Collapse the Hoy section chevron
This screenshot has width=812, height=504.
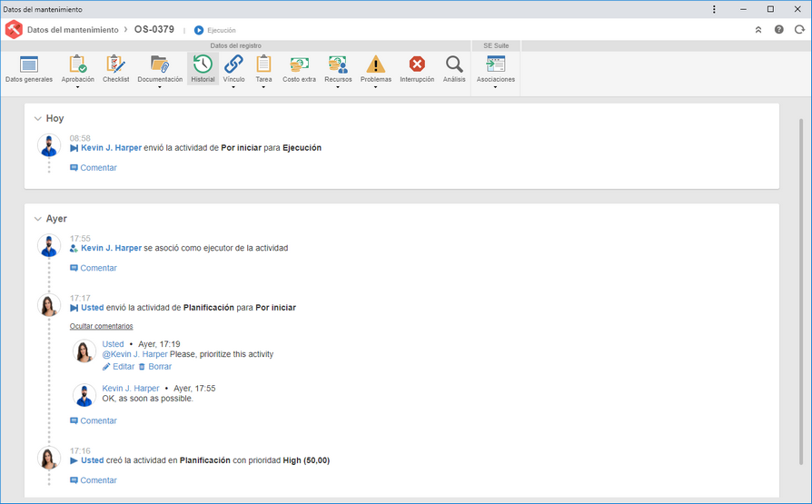pos(38,119)
